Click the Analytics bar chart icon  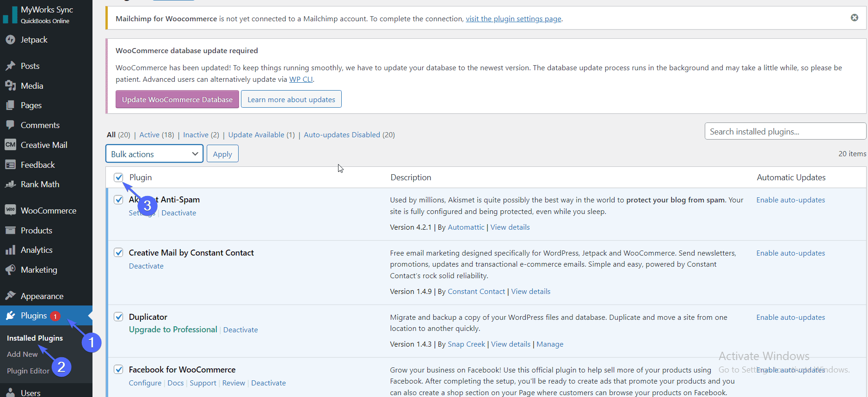[10, 250]
